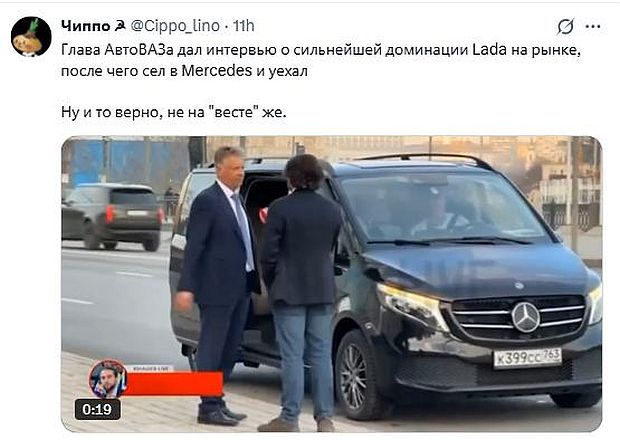Click the streamer avatar circle overlaid on the video

coord(108,379)
